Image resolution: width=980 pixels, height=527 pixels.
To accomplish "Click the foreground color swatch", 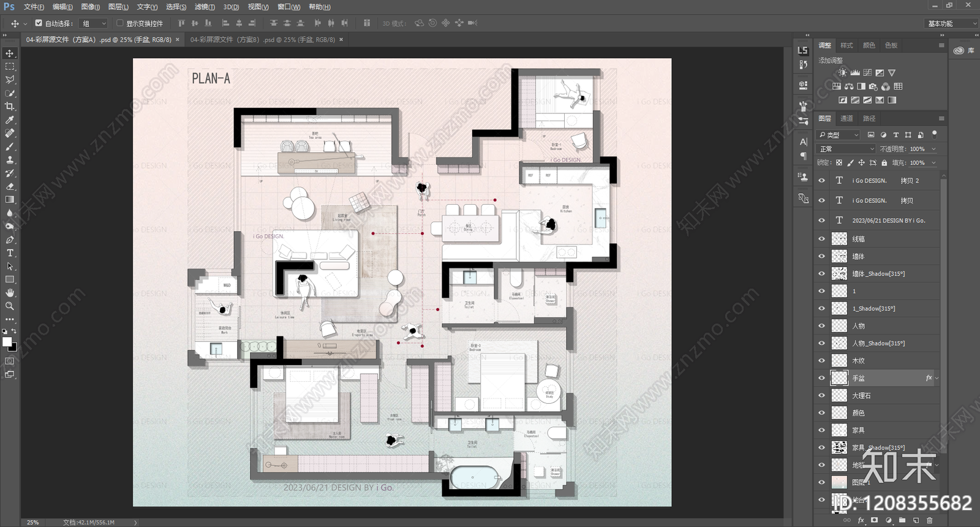I will (7, 342).
